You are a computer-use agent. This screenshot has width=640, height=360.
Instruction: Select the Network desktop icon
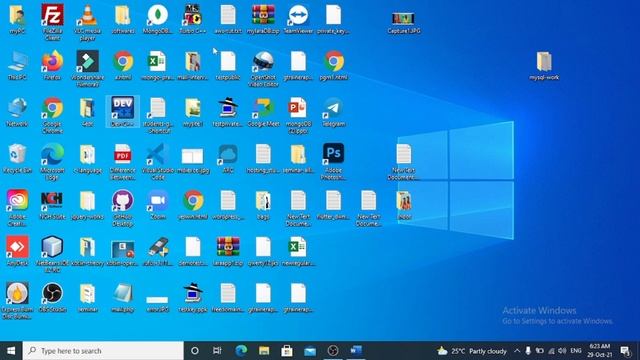point(17,109)
